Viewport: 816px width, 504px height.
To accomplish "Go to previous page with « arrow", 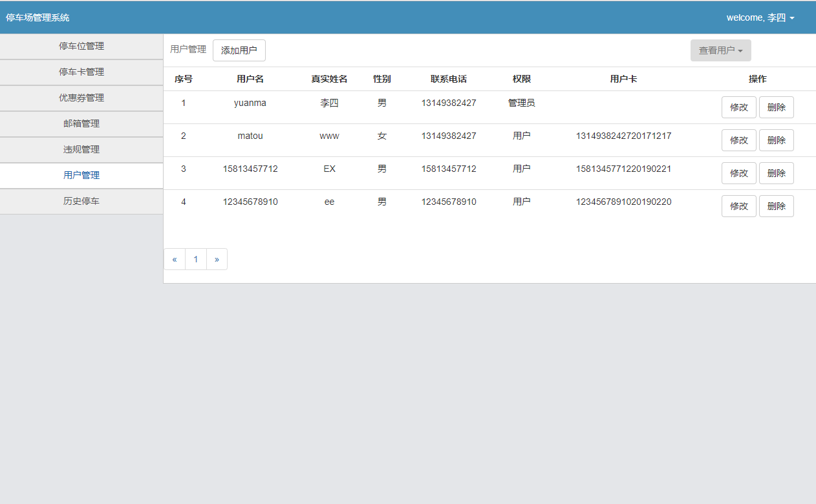I will coord(175,260).
